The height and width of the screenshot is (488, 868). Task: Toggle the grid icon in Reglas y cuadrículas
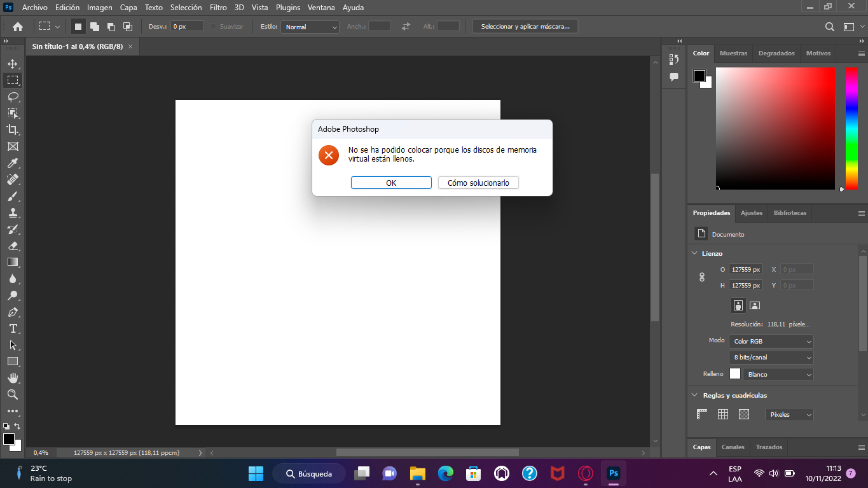(723, 414)
